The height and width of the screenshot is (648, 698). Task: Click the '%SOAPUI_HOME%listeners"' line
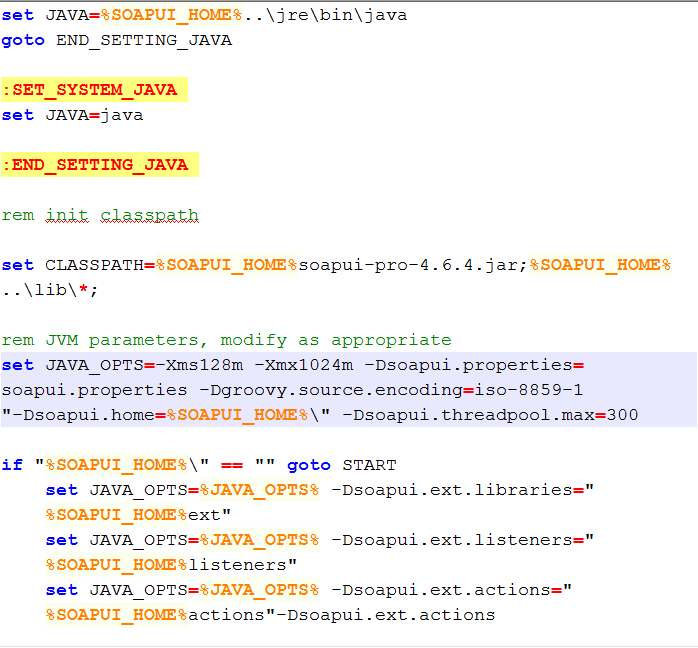tap(171, 565)
